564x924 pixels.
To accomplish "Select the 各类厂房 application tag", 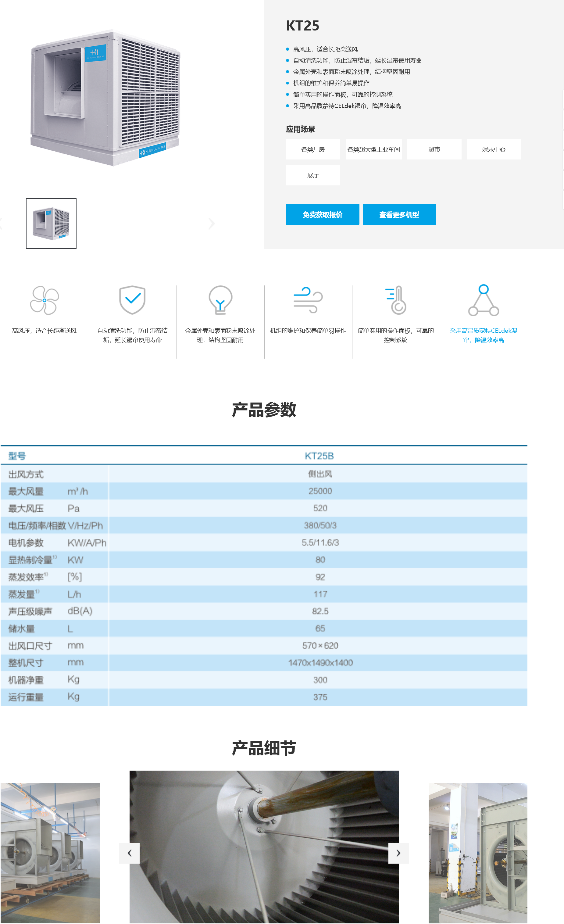I will (x=313, y=149).
